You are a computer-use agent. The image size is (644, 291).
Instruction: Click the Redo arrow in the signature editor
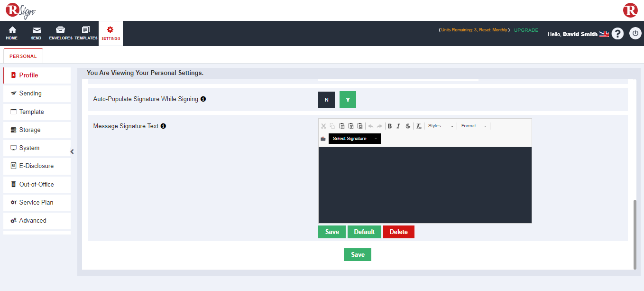[x=378, y=126]
